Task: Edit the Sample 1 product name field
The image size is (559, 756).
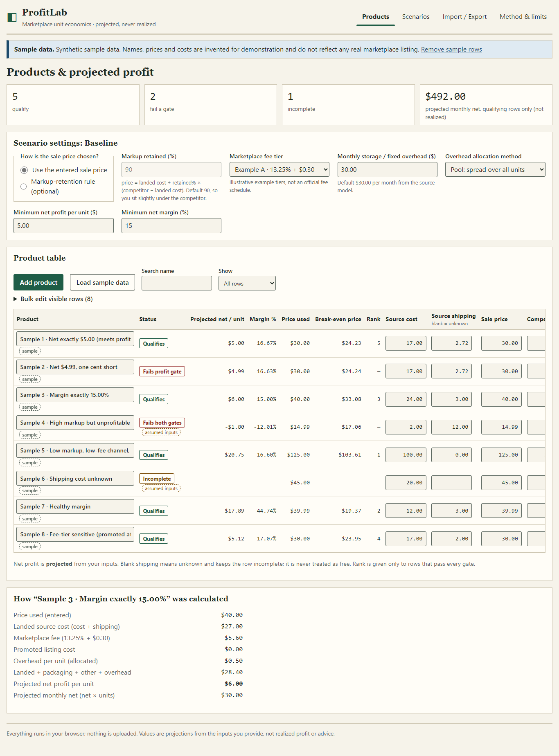Action: (x=75, y=339)
